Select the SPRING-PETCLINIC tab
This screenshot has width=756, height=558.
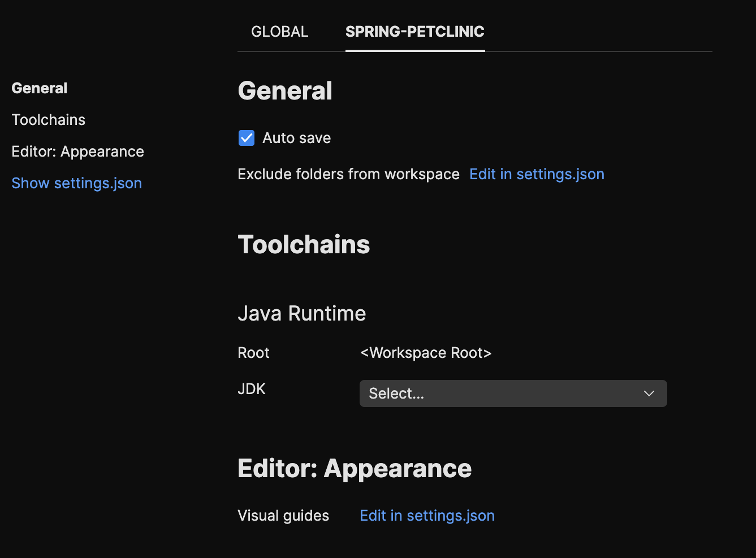tap(415, 32)
